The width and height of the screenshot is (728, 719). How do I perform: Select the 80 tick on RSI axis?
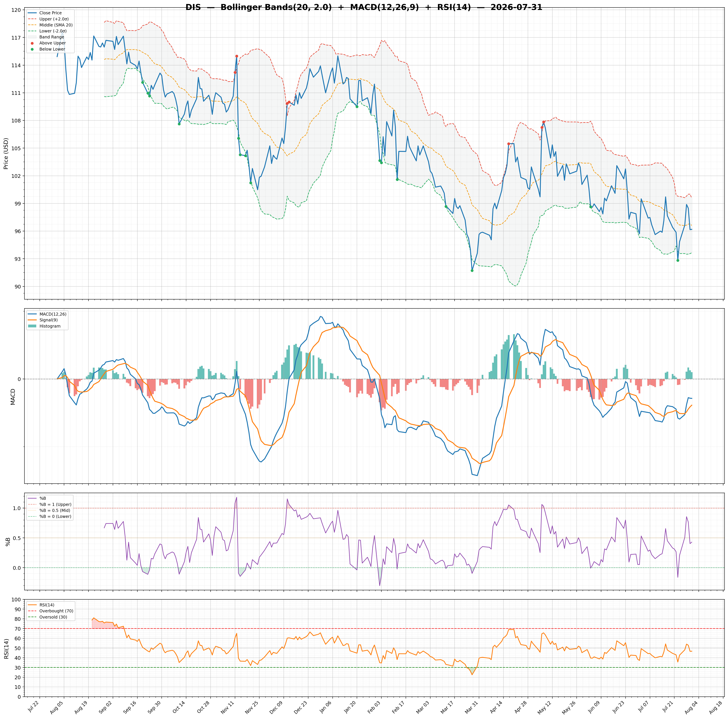(17, 619)
